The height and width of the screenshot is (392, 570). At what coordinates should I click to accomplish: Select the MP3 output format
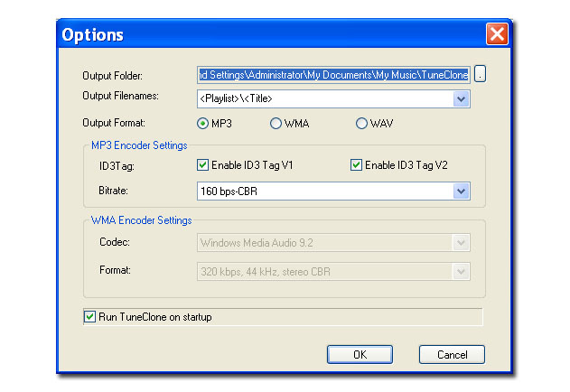coord(214,124)
